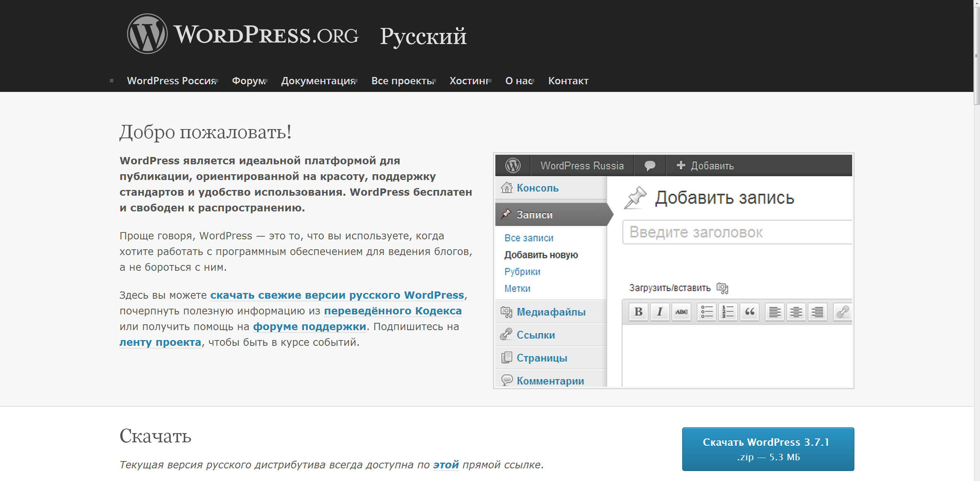Click the media upload icon beside Загрузить/вставить
980x481 pixels.
point(722,288)
